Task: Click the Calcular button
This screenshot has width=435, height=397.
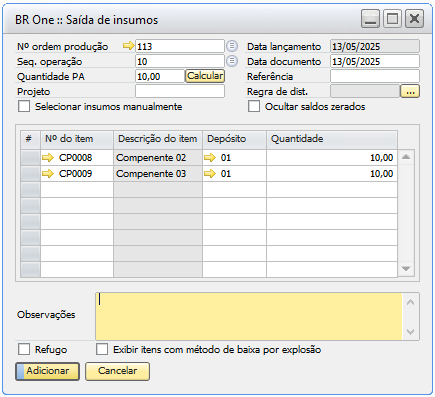Action: pyautogui.click(x=205, y=76)
